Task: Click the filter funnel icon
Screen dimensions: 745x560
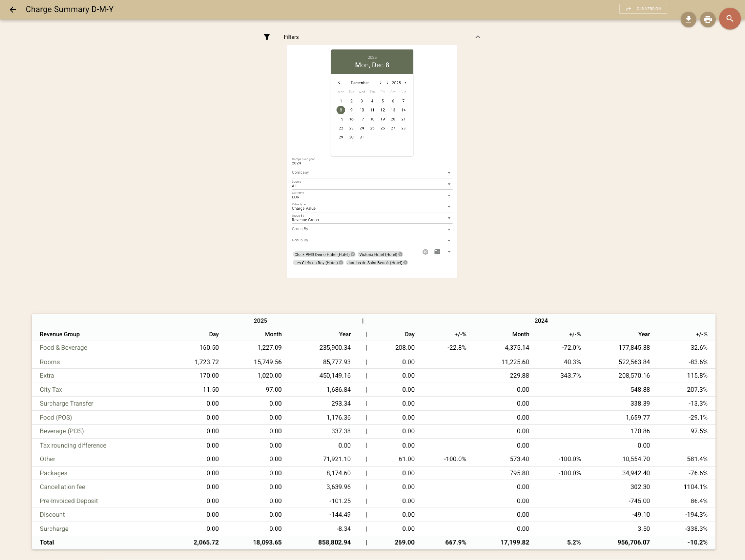Action: point(267,37)
